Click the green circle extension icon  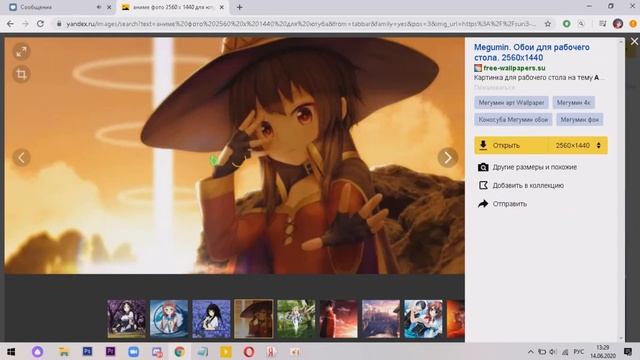[567, 24]
